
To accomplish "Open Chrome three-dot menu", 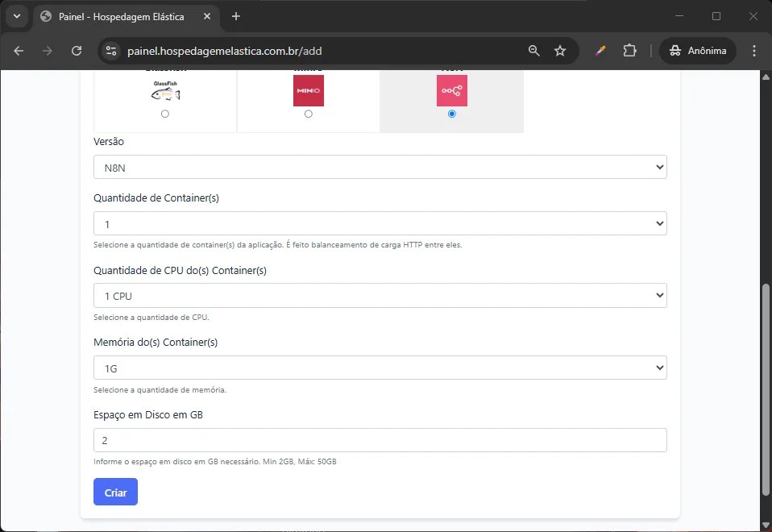I will [753, 51].
